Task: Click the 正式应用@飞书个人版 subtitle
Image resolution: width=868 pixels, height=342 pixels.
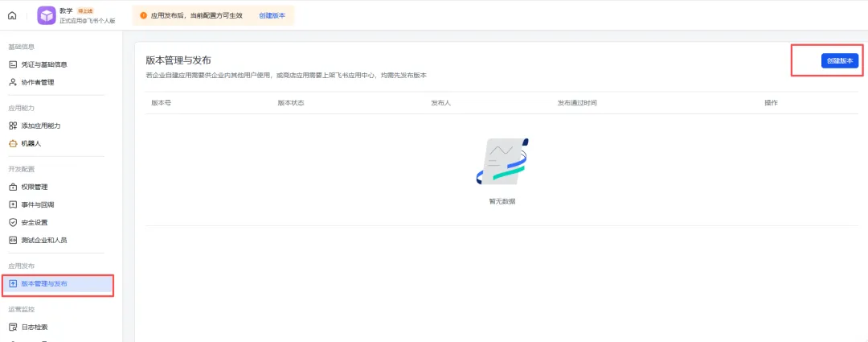Action: (x=88, y=20)
